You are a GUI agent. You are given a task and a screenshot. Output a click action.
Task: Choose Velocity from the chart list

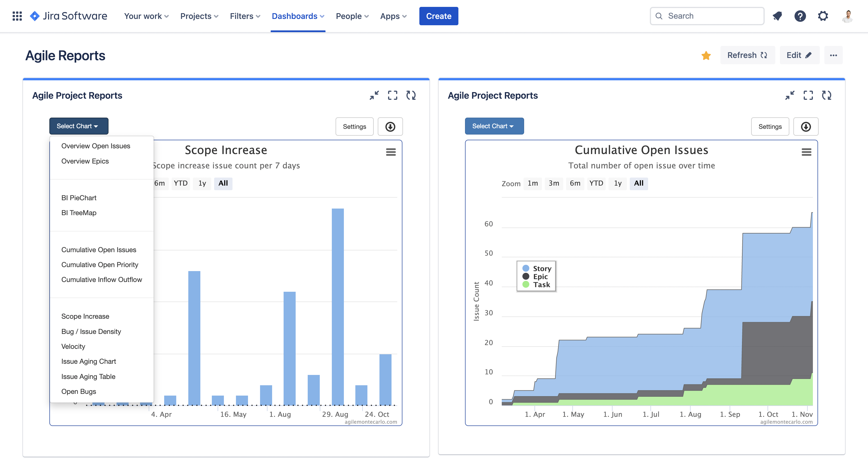[x=73, y=346]
